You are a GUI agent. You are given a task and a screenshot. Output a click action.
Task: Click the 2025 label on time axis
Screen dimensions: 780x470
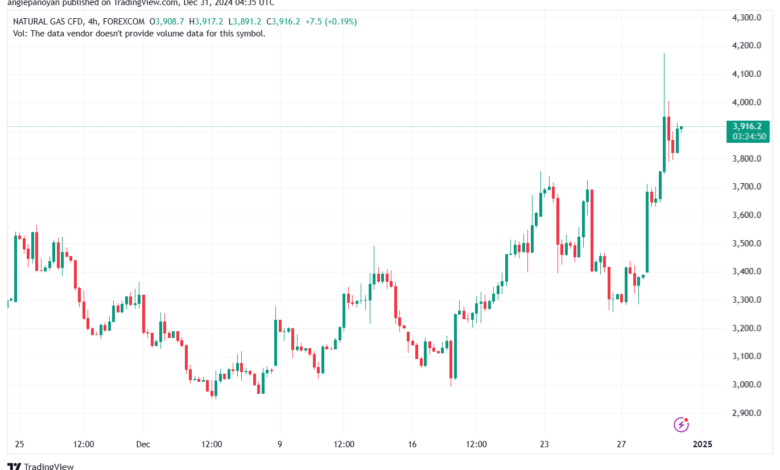point(702,444)
